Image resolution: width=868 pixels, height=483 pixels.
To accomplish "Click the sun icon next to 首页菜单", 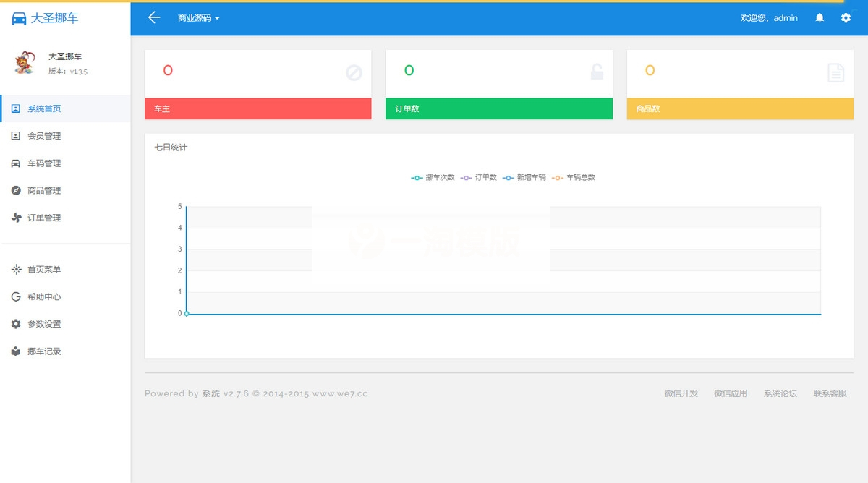I will [16, 269].
